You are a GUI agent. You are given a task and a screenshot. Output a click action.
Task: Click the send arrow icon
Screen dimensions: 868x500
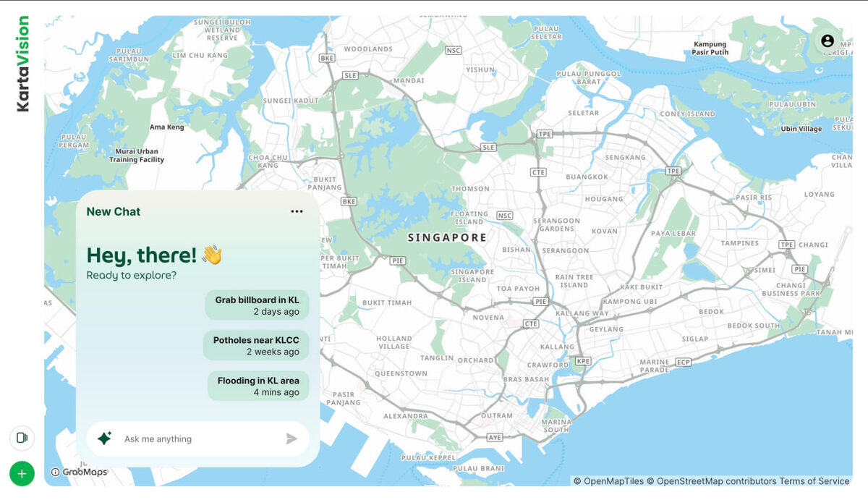coord(292,438)
